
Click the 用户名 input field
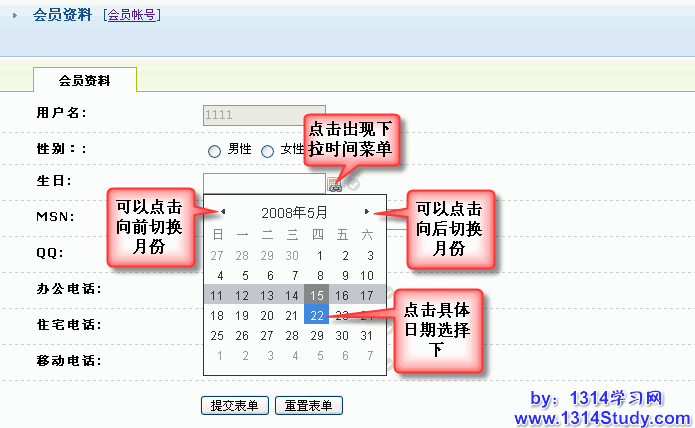tap(263, 115)
